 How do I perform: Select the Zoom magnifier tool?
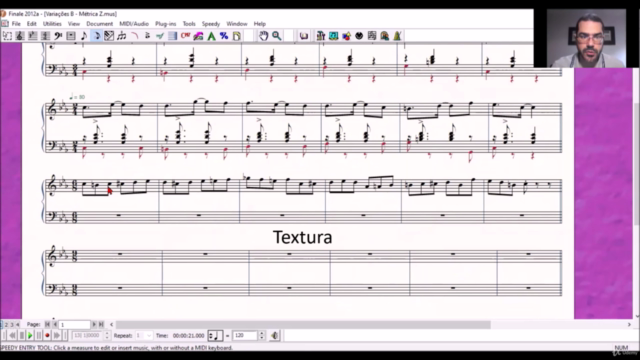point(277,36)
